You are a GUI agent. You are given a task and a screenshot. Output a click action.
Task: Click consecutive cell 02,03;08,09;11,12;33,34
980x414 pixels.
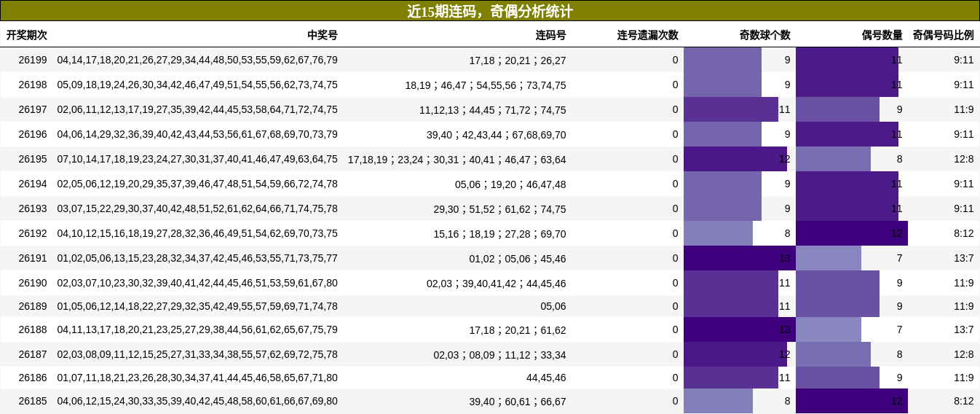[x=500, y=355]
